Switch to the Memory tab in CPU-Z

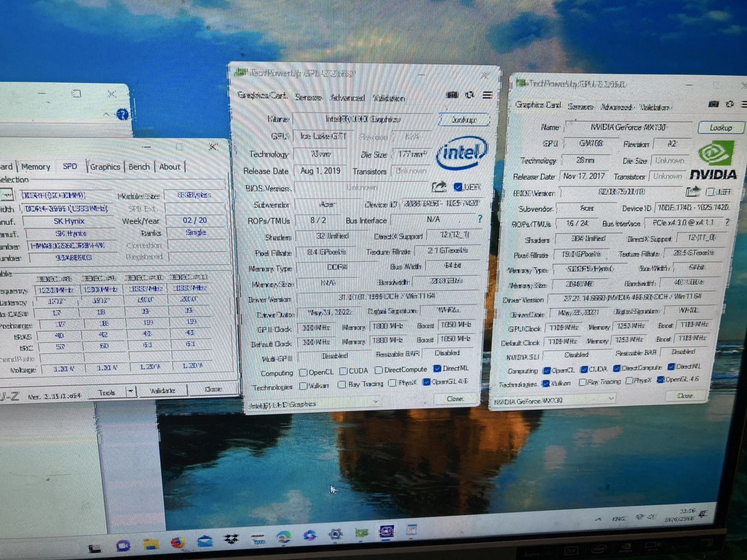(x=35, y=167)
